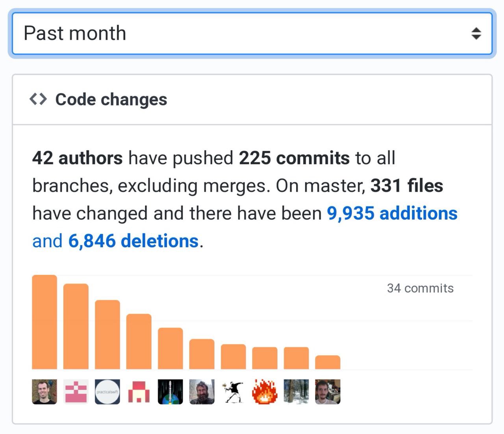Screen dimensions: 504x434
Task: Click the pink identicon avatar under second bar
Action: pyautogui.click(x=76, y=391)
